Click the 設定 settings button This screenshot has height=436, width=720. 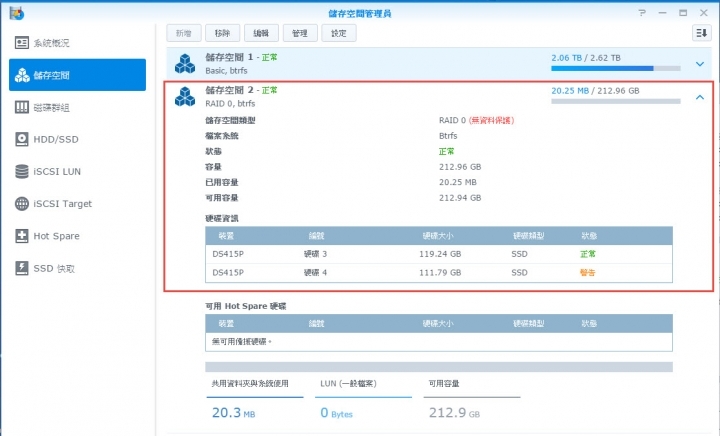coord(339,33)
